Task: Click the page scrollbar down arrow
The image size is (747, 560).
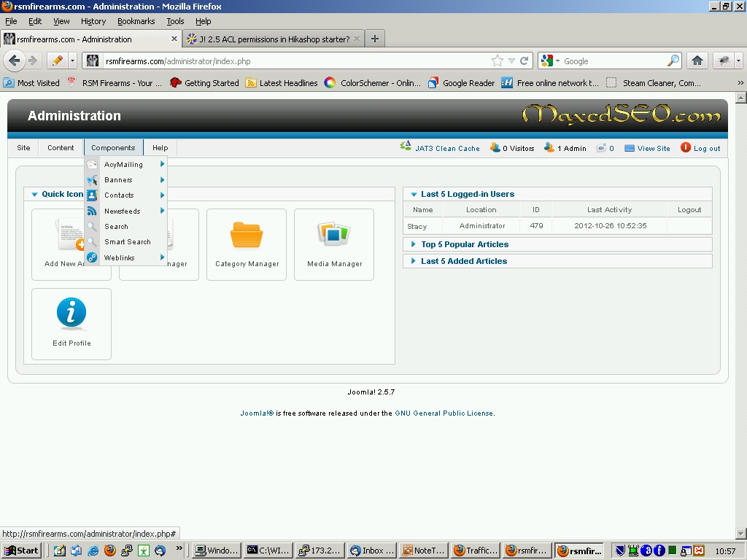Action: pos(741,533)
